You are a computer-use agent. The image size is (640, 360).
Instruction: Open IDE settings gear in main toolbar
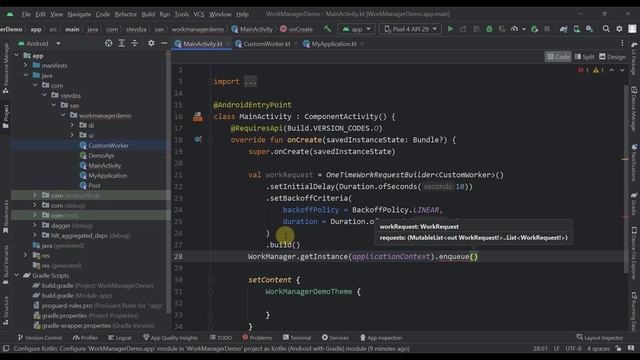click(619, 29)
